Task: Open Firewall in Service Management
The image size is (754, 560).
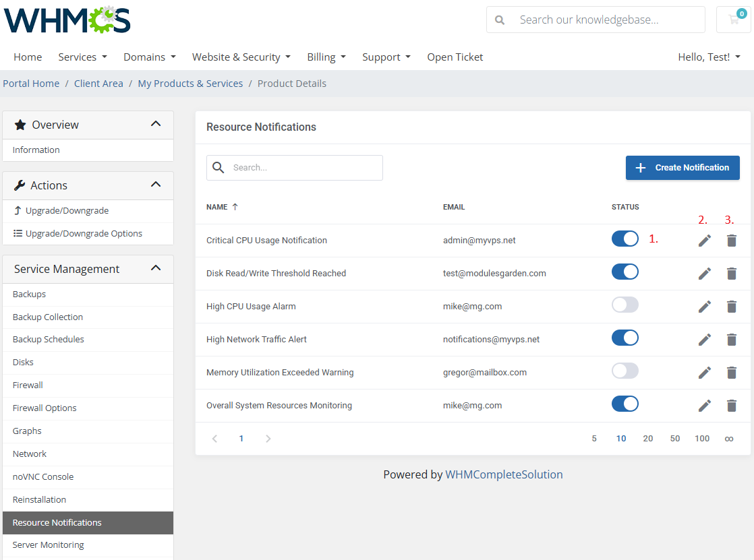Action: click(x=88, y=385)
